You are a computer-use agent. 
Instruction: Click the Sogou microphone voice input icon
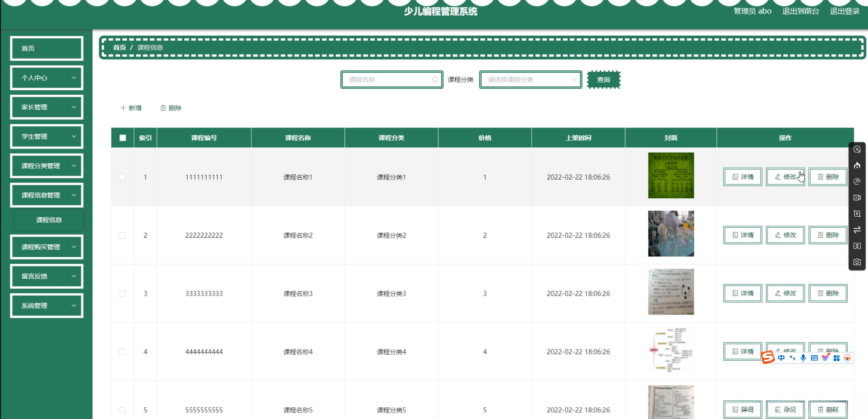pos(803,358)
